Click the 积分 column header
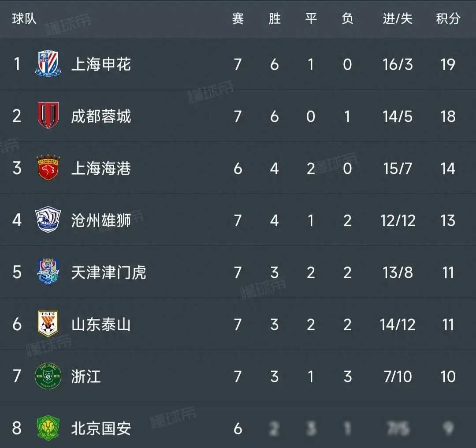This screenshot has width=476, height=448. point(448,19)
